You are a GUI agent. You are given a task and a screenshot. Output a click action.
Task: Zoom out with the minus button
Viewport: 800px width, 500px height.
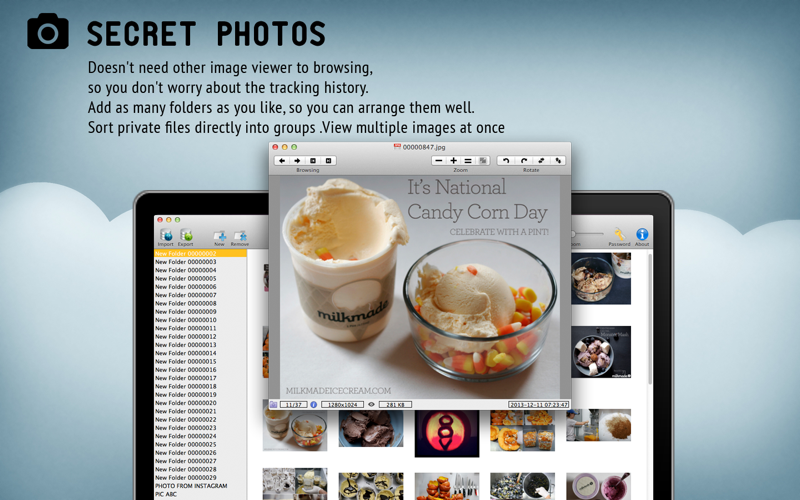(x=439, y=161)
